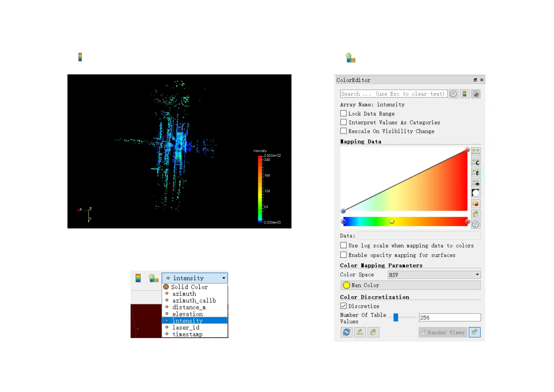554x392 pixels.
Task: Click the standalone color legend toggle icon above the 3D view
Action: point(80,57)
